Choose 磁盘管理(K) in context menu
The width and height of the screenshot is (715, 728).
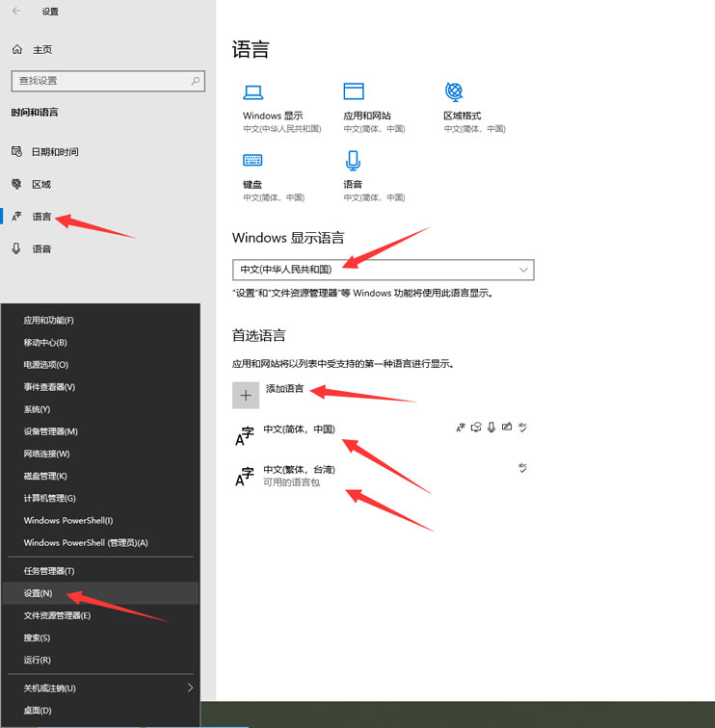click(45, 477)
